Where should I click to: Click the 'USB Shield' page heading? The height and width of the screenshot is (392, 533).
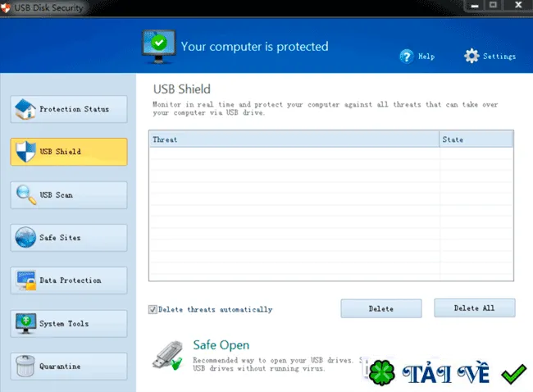tap(182, 89)
